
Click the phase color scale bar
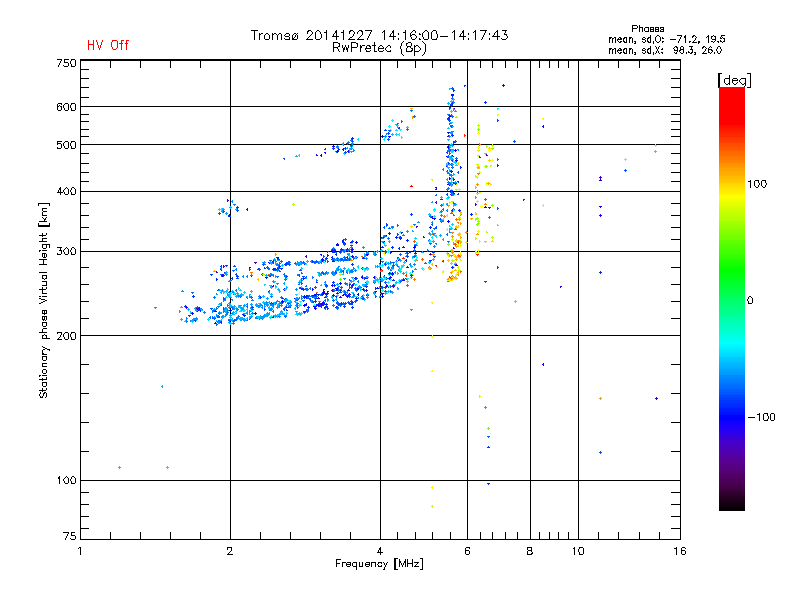[732, 298]
